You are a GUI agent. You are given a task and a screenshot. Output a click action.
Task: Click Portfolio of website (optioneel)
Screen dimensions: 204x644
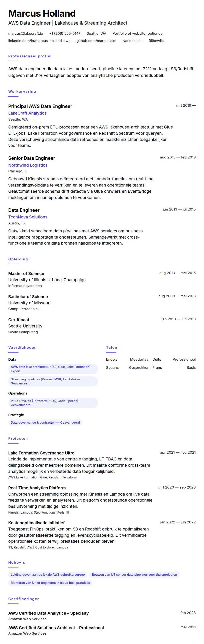pyautogui.click(x=138, y=33)
